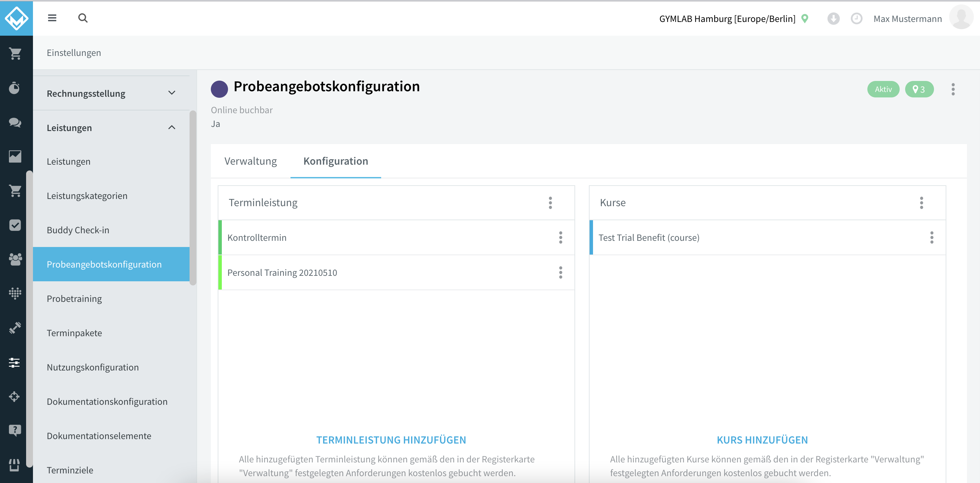Select the Test Trial Benefit (course) row
Image resolution: width=980 pixels, height=483 pixels.
pyautogui.click(x=767, y=237)
